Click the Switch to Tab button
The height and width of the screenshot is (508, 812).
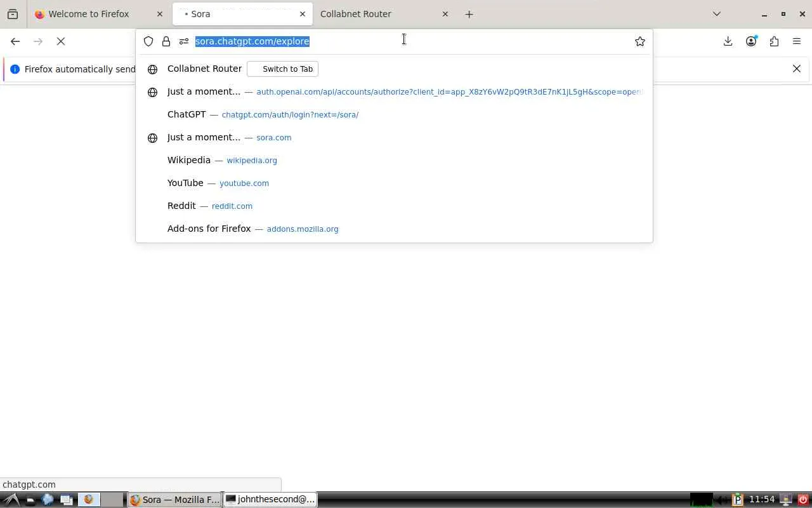coord(282,69)
